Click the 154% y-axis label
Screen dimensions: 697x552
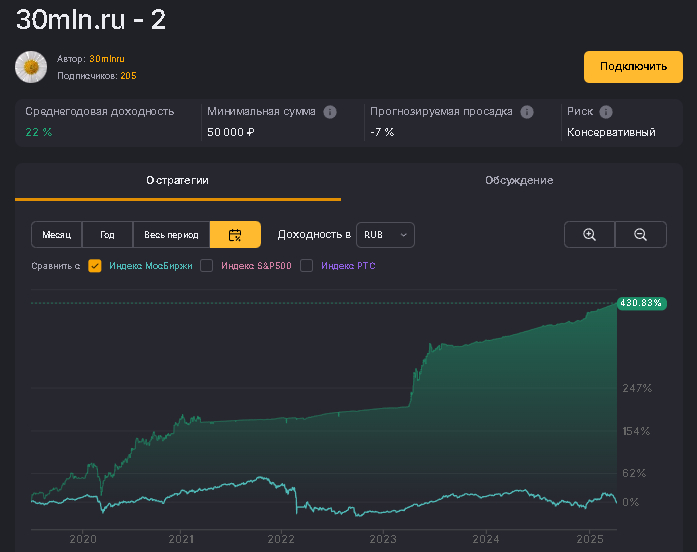point(636,431)
